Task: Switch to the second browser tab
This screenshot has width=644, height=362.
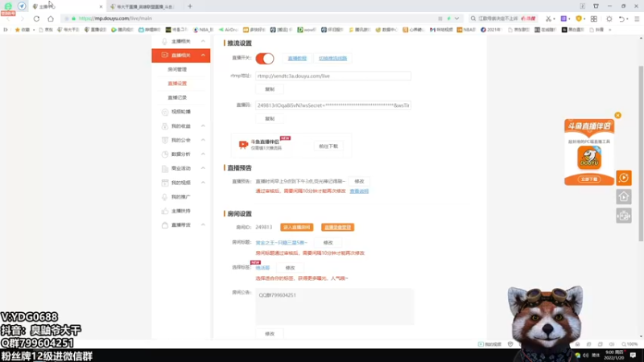Action: (x=144, y=6)
